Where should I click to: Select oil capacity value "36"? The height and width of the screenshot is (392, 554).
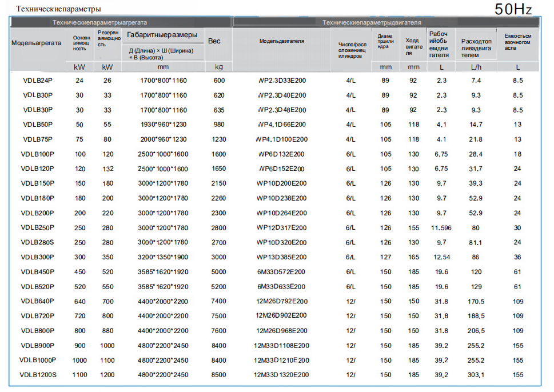coord(517,258)
